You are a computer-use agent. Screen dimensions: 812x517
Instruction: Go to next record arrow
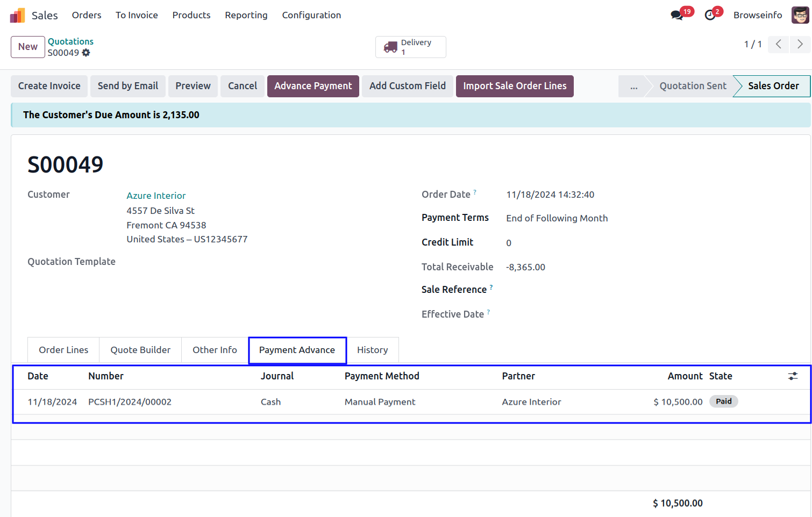(x=800, y=44)
